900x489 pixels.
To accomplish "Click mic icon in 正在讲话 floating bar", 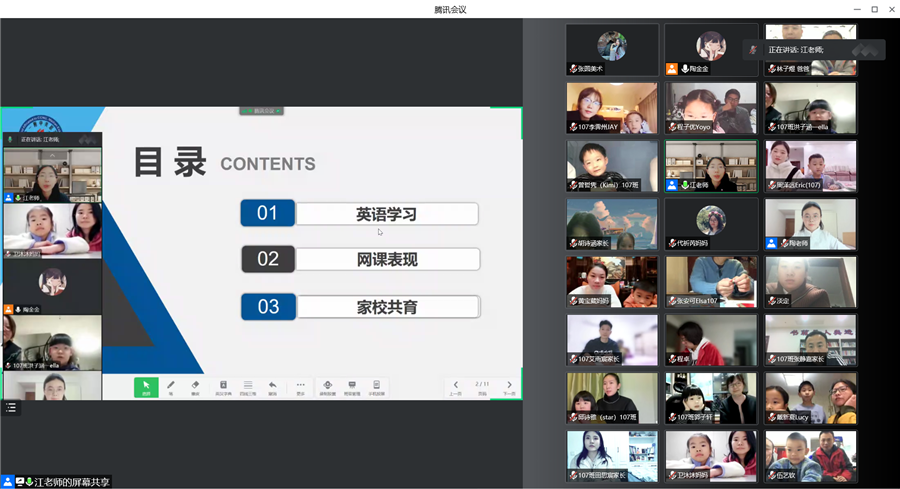I will (753, 50).
